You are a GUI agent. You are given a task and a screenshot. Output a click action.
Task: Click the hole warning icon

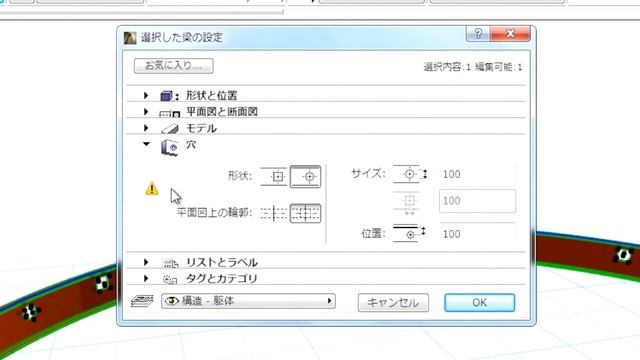point(152,189)
